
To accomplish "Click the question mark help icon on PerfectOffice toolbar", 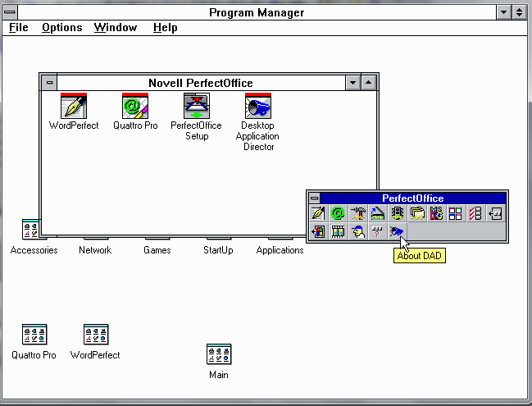I will tap(377, 232).
